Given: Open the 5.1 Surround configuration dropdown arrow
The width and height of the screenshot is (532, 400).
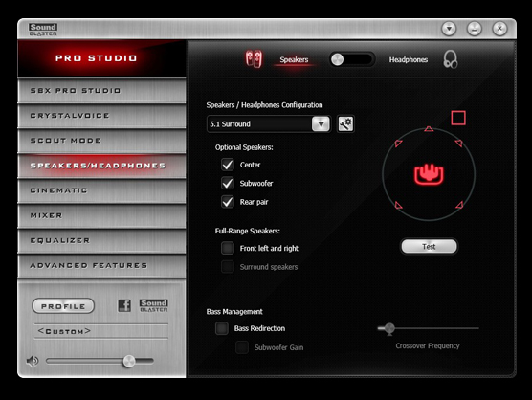Looking at the screenshot, I should tap(321, 124).
